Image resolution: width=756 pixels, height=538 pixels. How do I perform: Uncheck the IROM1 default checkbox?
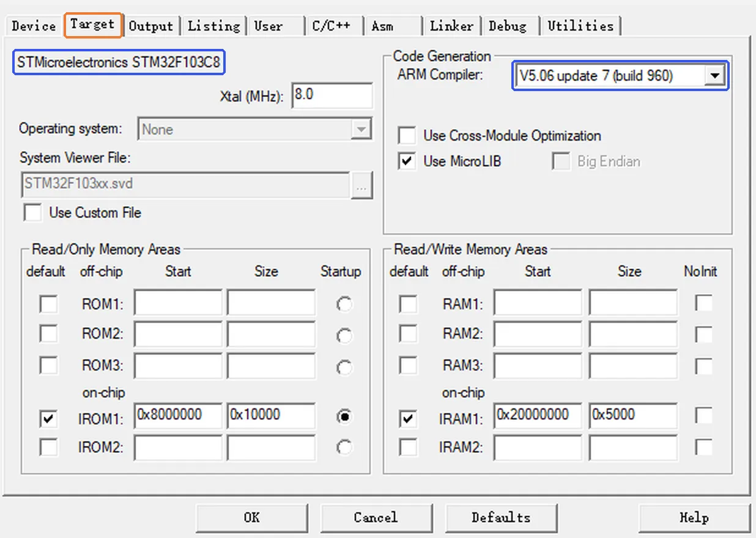click(48, 419)
